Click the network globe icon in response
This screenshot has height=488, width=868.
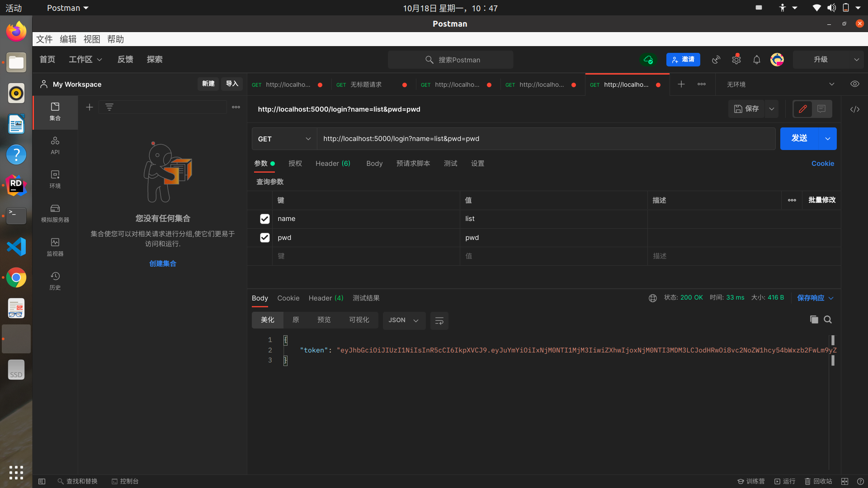click(x=653, y=298)
